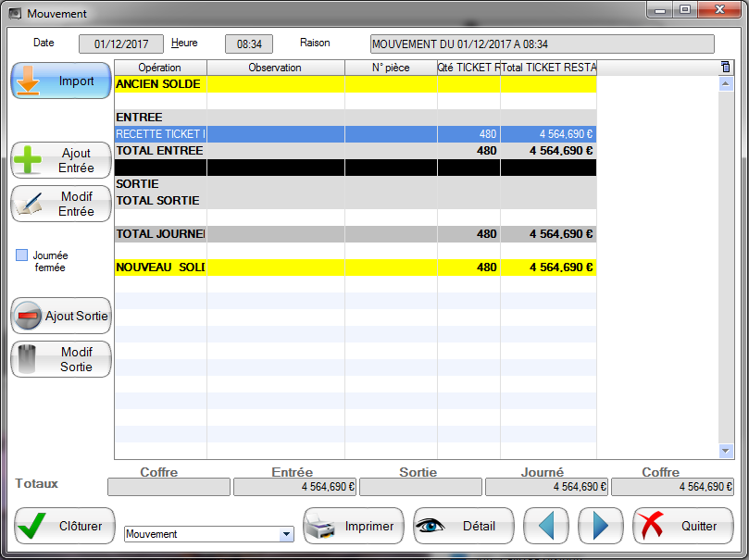This screenshot has width=749, height=560.
Task: Show details with the Détail eye button
Action: pos(462,526)
